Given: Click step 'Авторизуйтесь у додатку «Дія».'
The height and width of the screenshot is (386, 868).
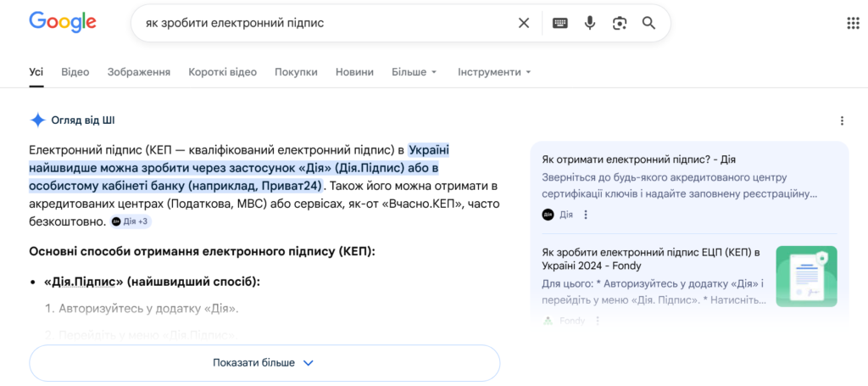Looking at the screenshot, I should [149, 308].
